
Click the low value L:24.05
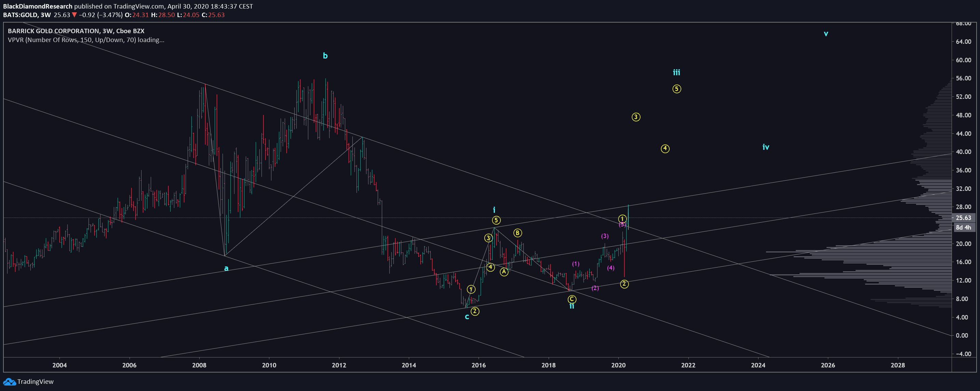(188, 15)
